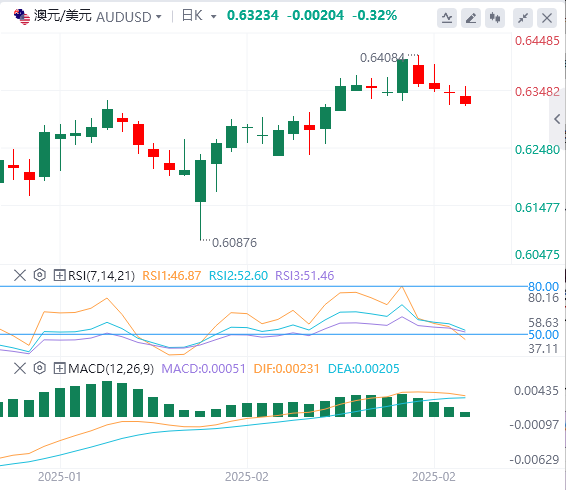Close the chart with the top X icon
The height and width of the screenshot is (490, 566).
tap(547, 18)
